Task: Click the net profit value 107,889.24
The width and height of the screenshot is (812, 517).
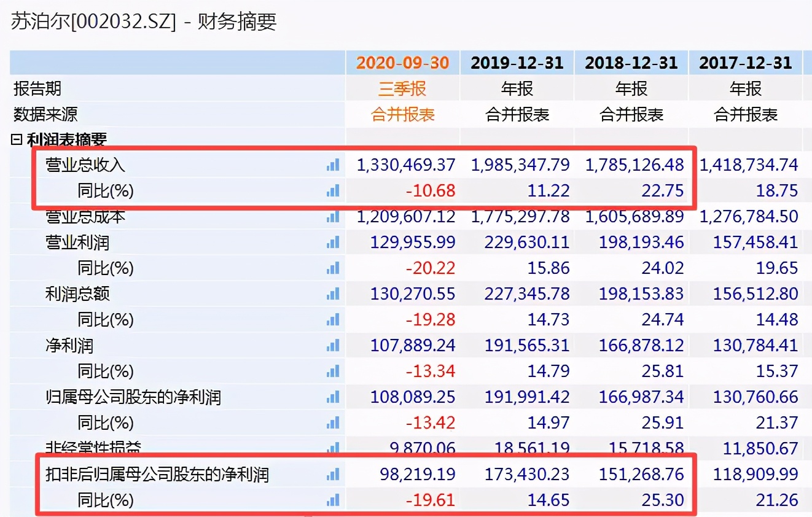Action: [413, 346]
